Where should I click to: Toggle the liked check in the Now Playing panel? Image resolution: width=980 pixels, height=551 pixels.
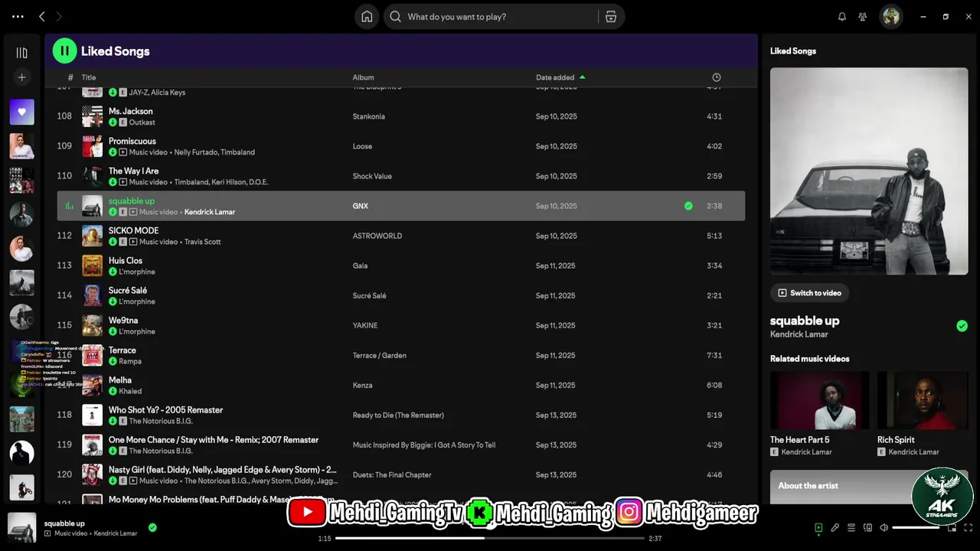(962, 326)
